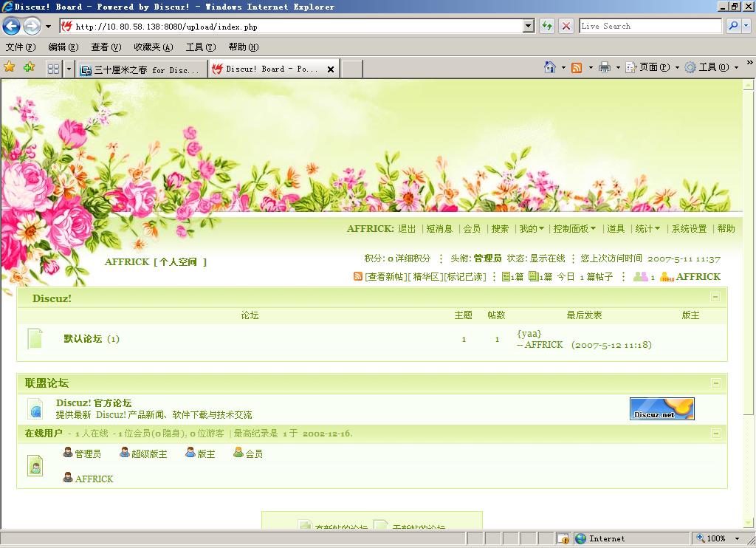Click the RSS icon beside 查看新帖

[358, 276]
